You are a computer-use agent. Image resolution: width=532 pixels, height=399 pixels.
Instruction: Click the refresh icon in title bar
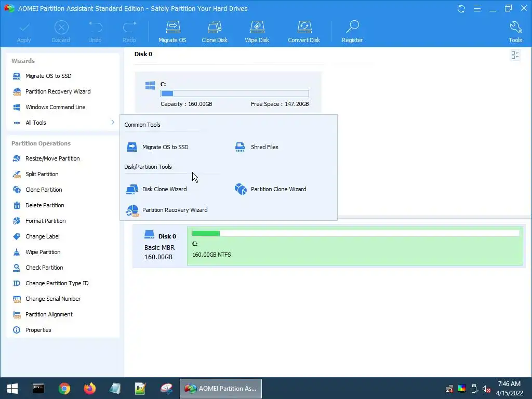pyautogui.click(x=461, y=8)
